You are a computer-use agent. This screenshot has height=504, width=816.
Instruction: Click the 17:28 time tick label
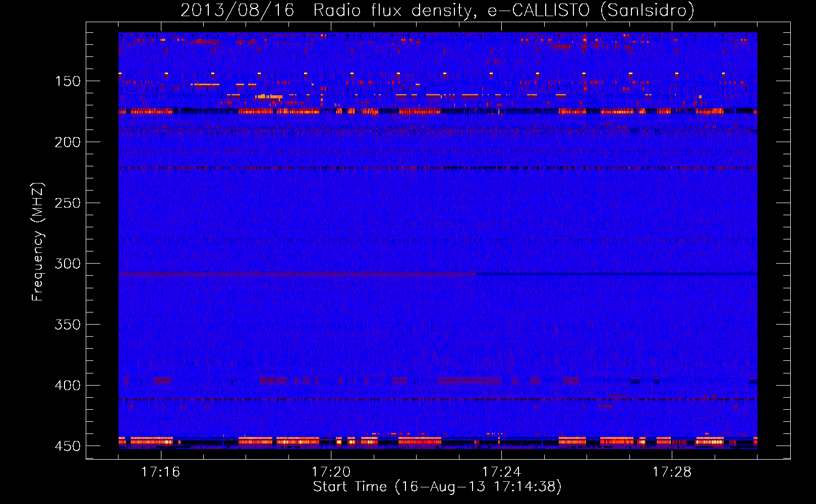coord(672,472)
